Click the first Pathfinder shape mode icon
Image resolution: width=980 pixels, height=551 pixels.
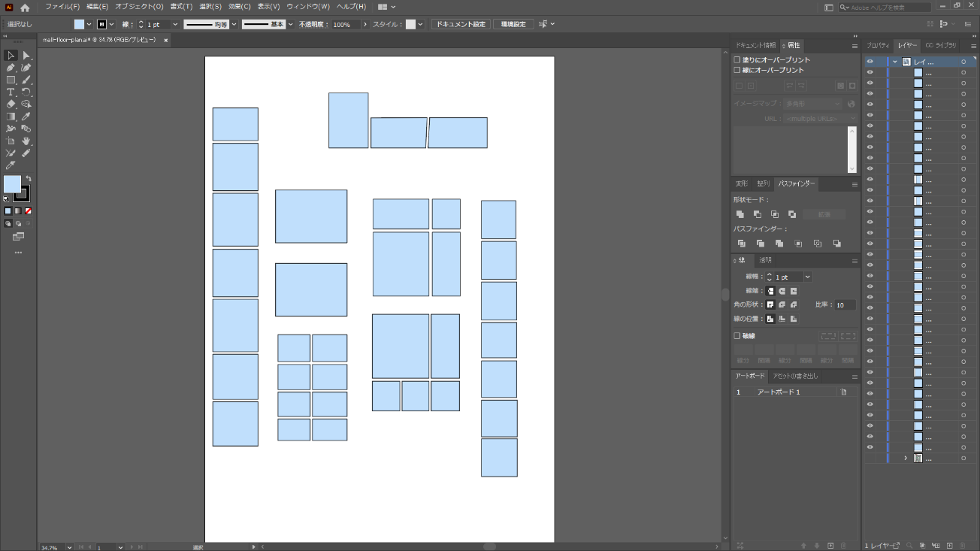tap(740, 214)
